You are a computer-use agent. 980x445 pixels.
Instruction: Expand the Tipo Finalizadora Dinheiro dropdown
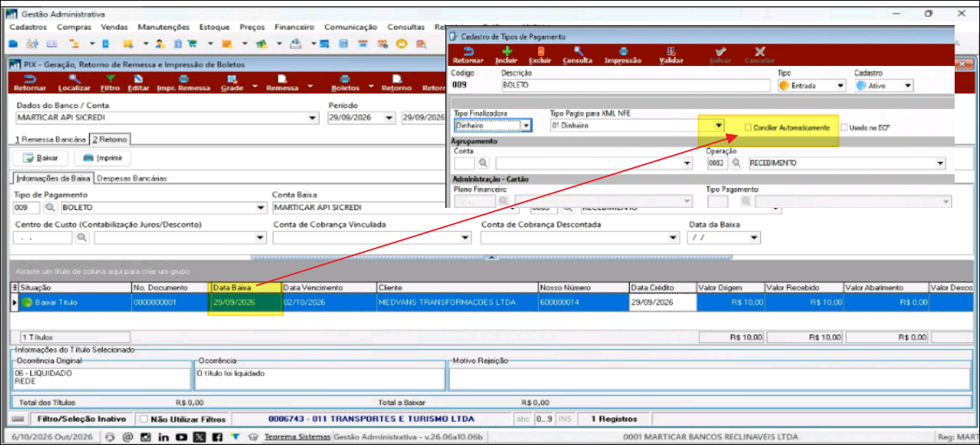(x=526, y=125)
